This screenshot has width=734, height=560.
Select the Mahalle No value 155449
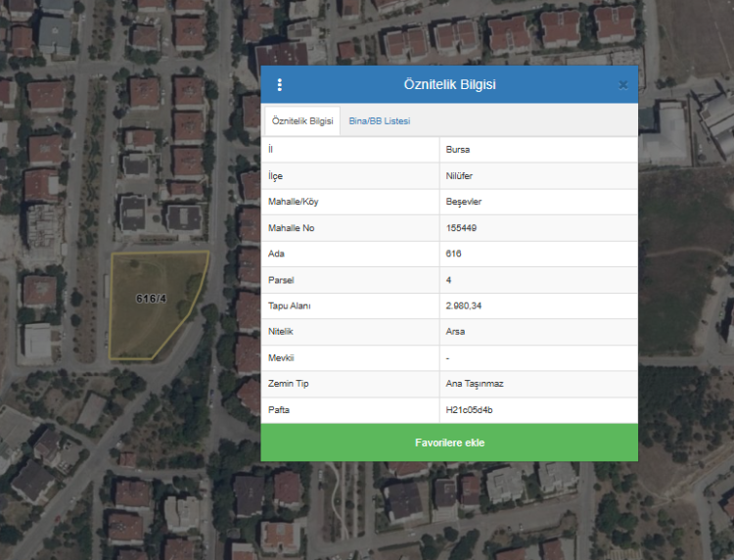click(461, 228)
